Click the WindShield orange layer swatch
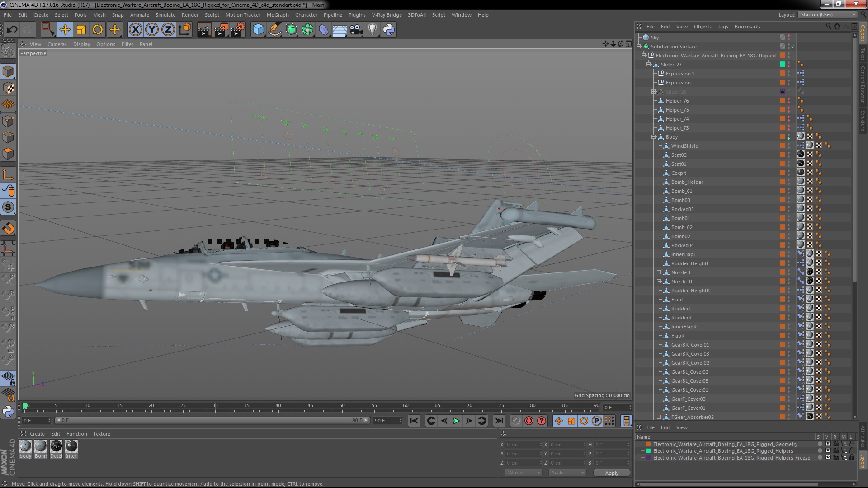Image resolution: width=868 pixels, height=488 pixels. coord(783,146)
